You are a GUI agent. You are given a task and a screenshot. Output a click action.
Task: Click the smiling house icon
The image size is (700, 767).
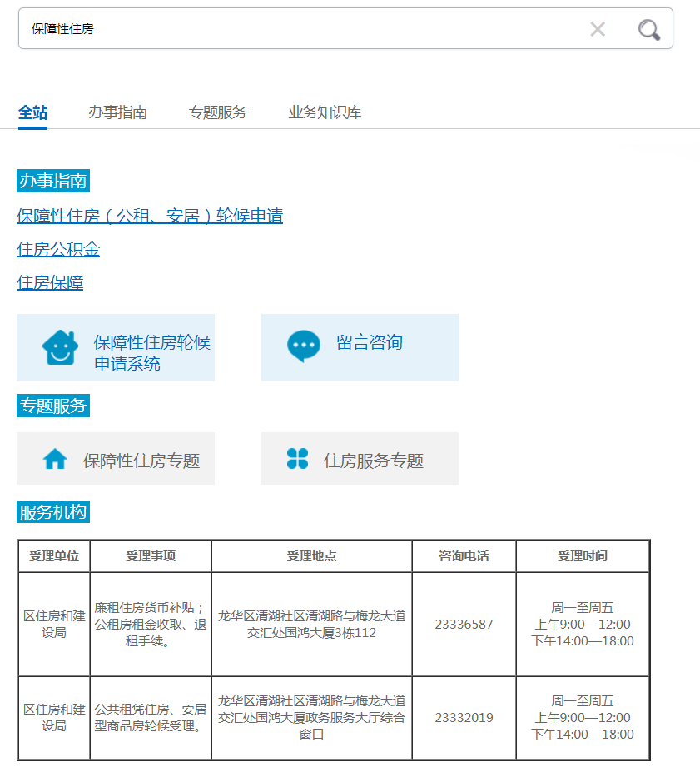[x=60, y=347]
